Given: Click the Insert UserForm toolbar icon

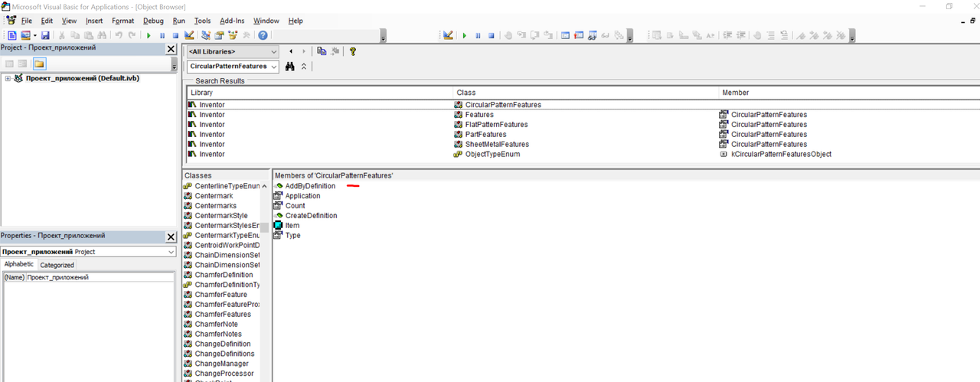Looking at the screenshot, I should pyautogui.click(x=25, y=35).
